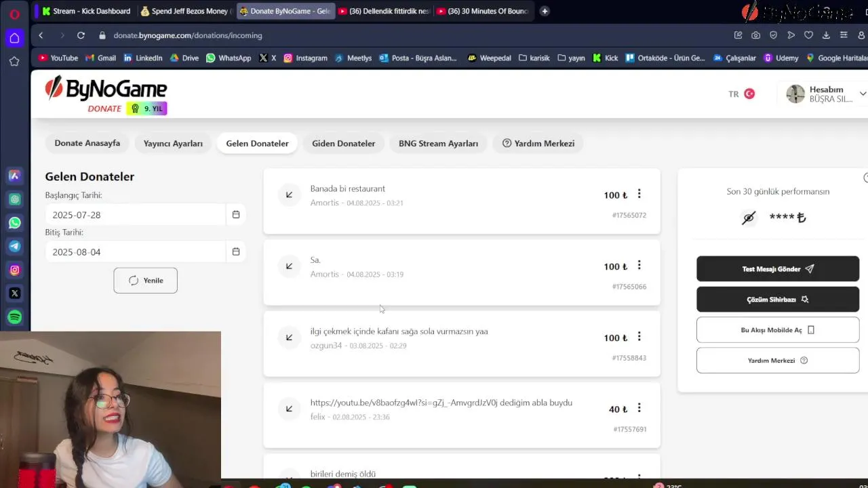Open X (Twitter) in the Opera sidebar
The height and width of the screenshot is (488, 868).
(x=14, y=293)
